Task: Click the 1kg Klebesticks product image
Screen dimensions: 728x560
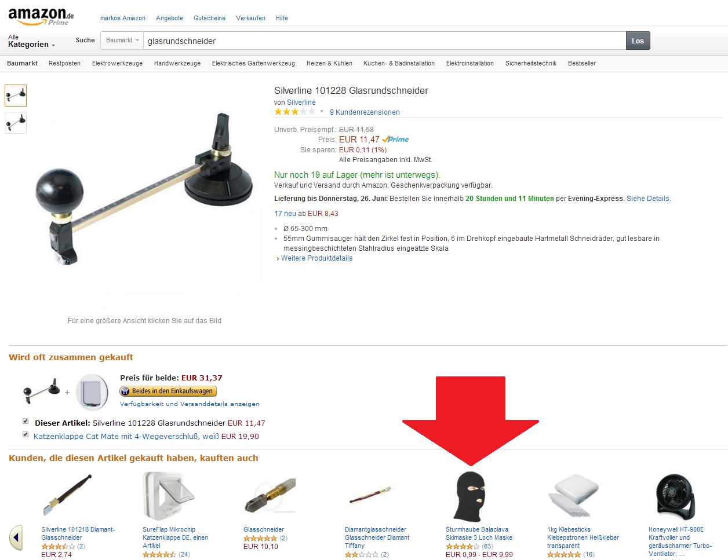Action: pos(573,496)
